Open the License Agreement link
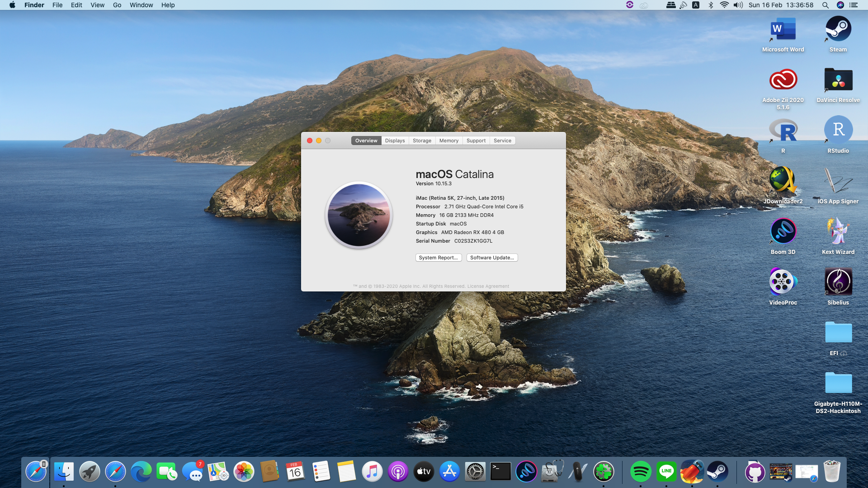The image size is (868, 488). (x=488, y=286)
